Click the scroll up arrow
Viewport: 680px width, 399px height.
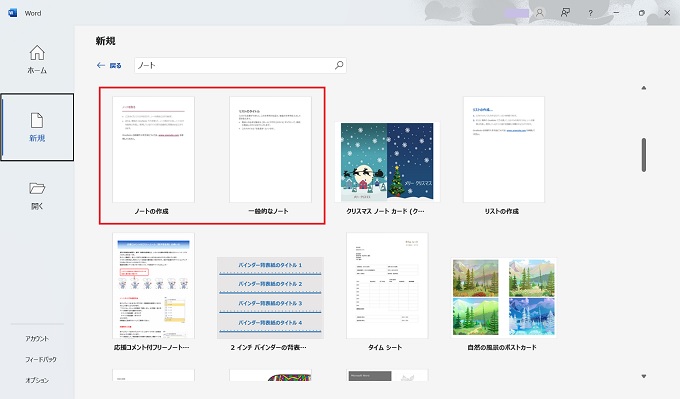coord(644,88)
